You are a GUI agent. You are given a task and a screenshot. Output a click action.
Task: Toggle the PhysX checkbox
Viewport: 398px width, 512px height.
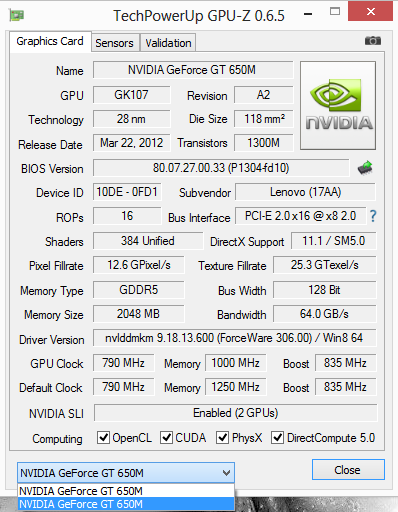click(222, 437)
